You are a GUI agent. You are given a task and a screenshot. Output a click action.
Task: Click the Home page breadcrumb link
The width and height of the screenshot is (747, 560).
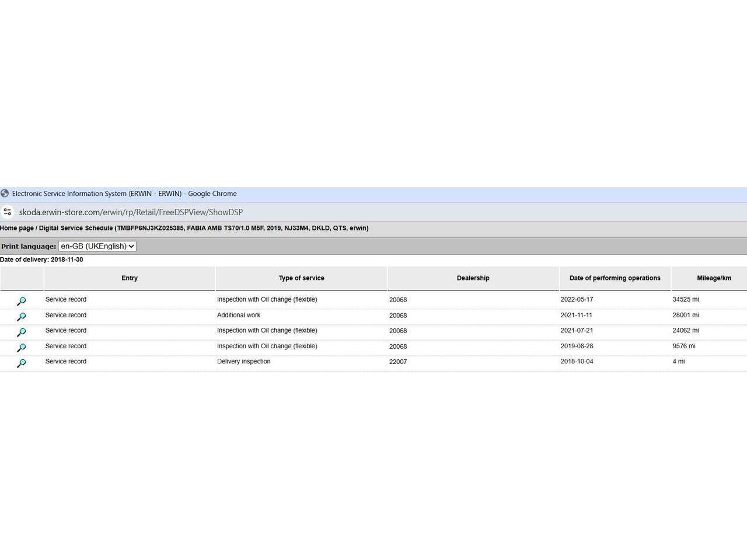[x=17, y=228]
